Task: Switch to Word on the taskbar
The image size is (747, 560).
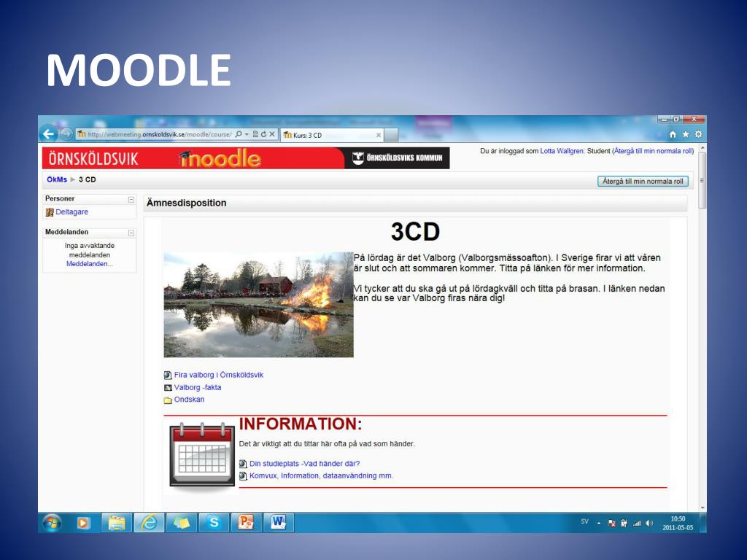Action: point(278,523)
